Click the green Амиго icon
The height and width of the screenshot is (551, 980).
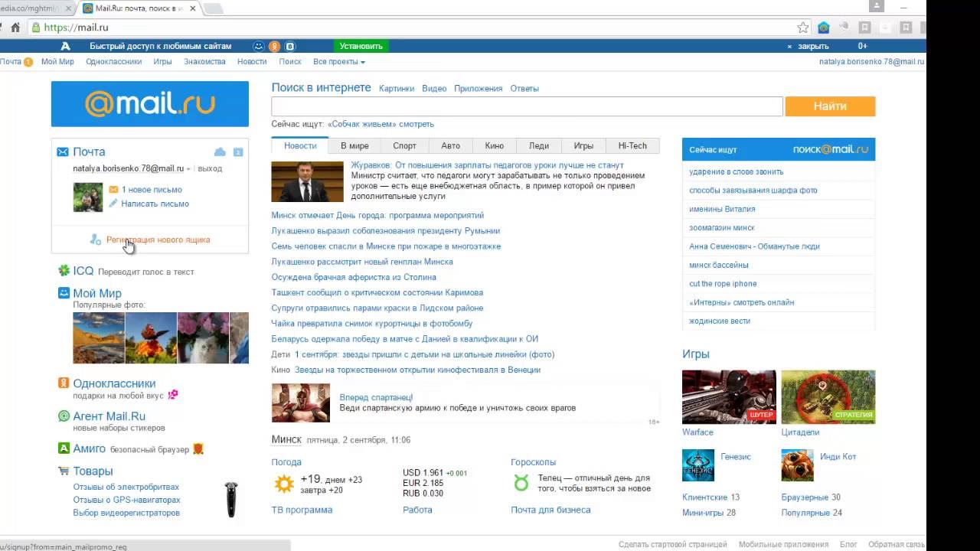click(x=64, y=448)
